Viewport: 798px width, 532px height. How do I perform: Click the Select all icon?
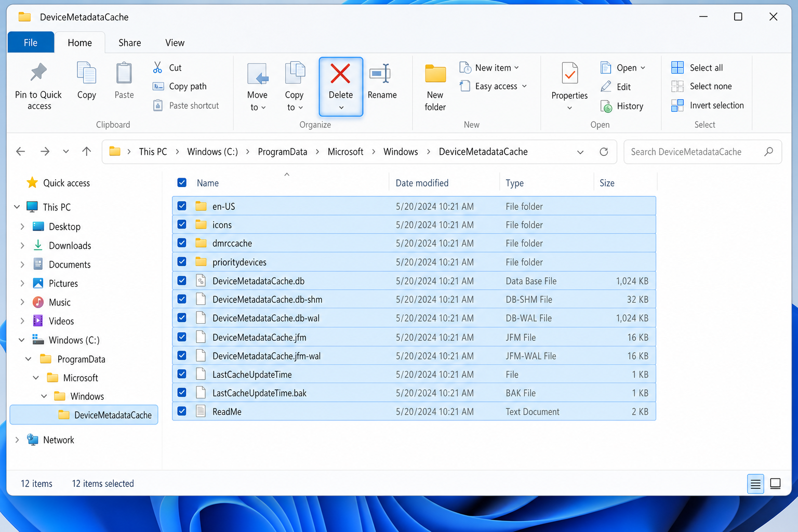click(677, 68)
